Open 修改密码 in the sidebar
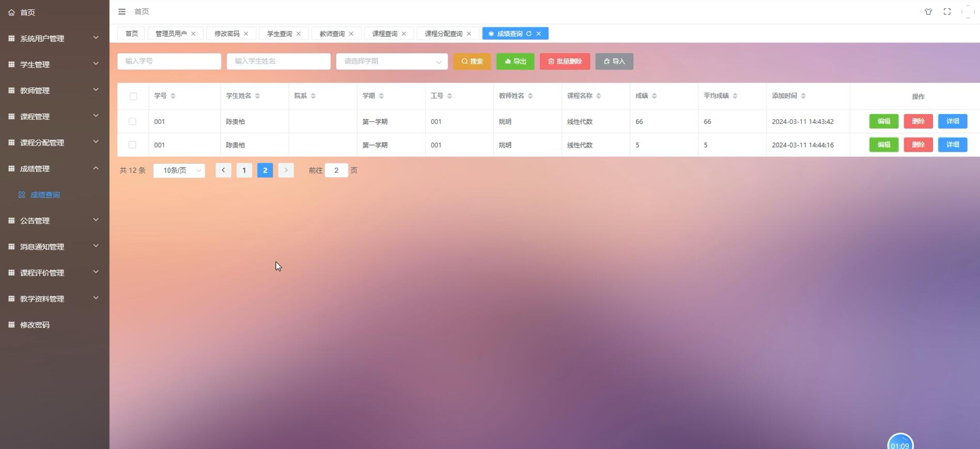 (x=54, y=325)
